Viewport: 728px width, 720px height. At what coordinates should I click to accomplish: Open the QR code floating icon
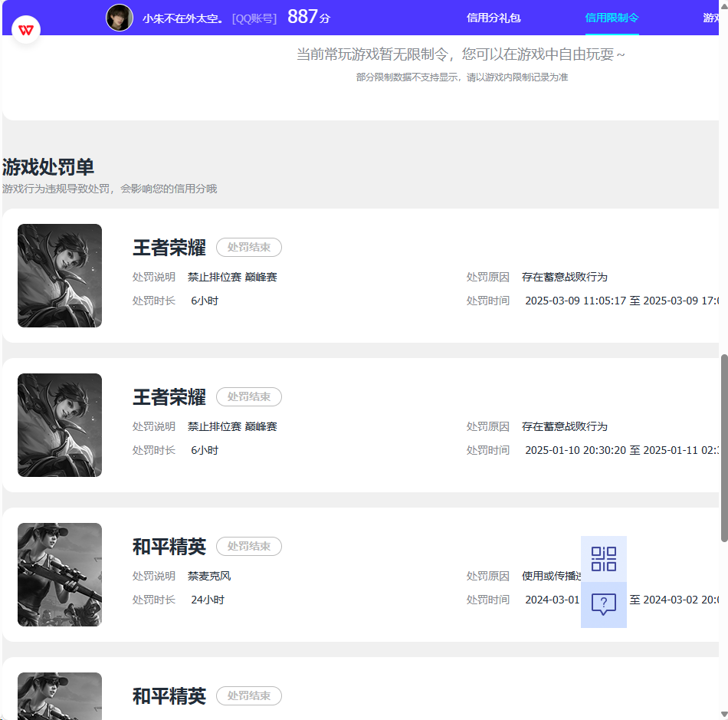click(x=604, y=559)
